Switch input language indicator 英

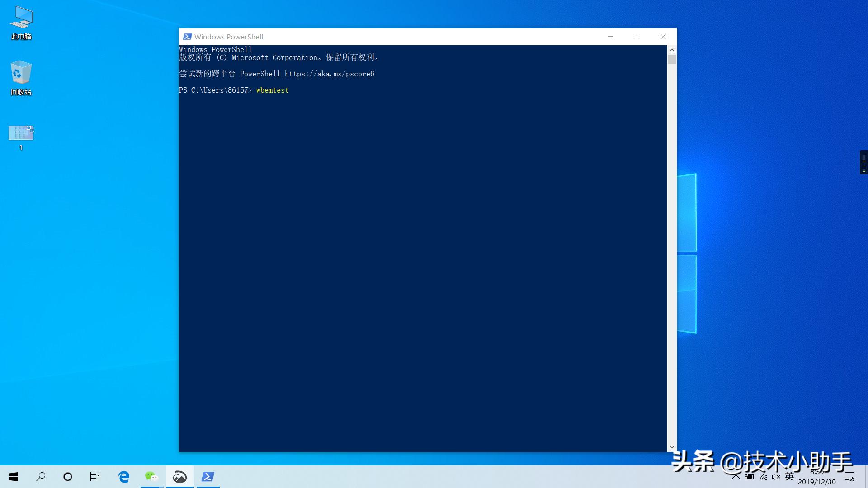coord(789,477)
